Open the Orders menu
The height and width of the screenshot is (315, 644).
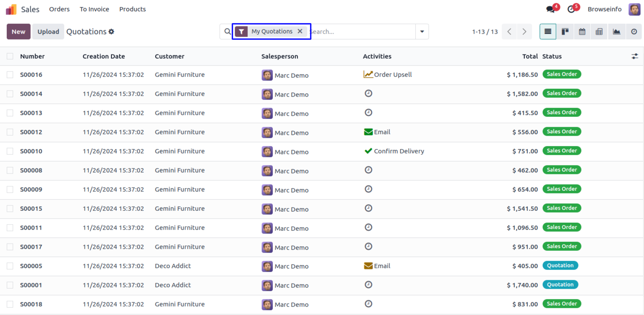(x=59, y=9)
